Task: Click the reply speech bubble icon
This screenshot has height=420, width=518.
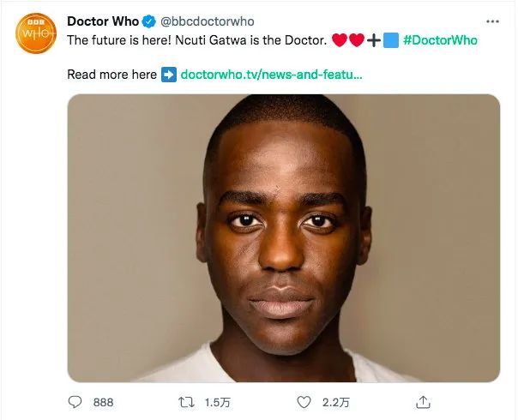Action: coord(75,402)
